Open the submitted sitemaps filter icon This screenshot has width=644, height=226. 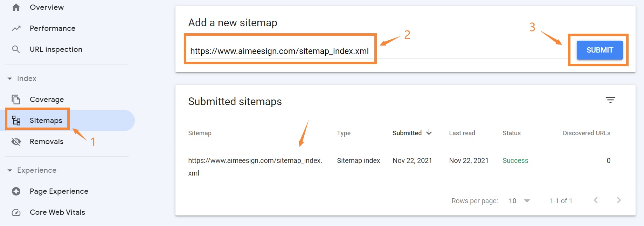610,100
